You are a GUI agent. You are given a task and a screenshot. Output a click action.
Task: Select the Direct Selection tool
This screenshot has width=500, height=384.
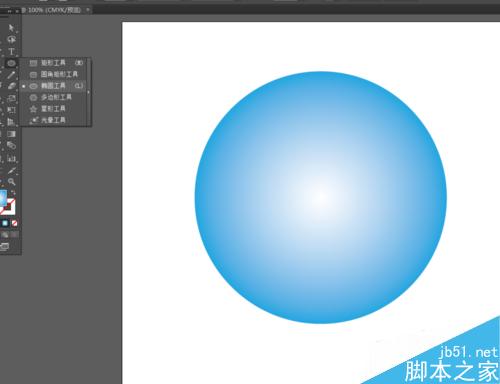11,28
